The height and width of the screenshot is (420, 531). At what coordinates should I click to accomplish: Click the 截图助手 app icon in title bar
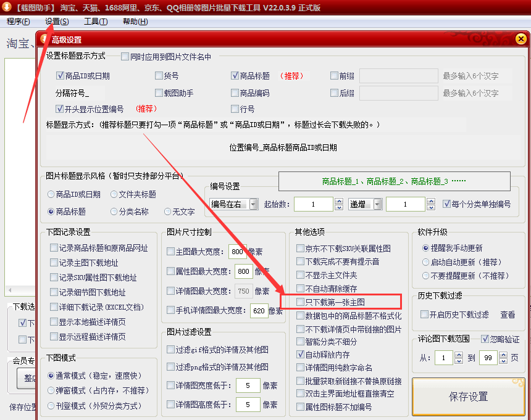pyautogui.click(x=7, y=7)
